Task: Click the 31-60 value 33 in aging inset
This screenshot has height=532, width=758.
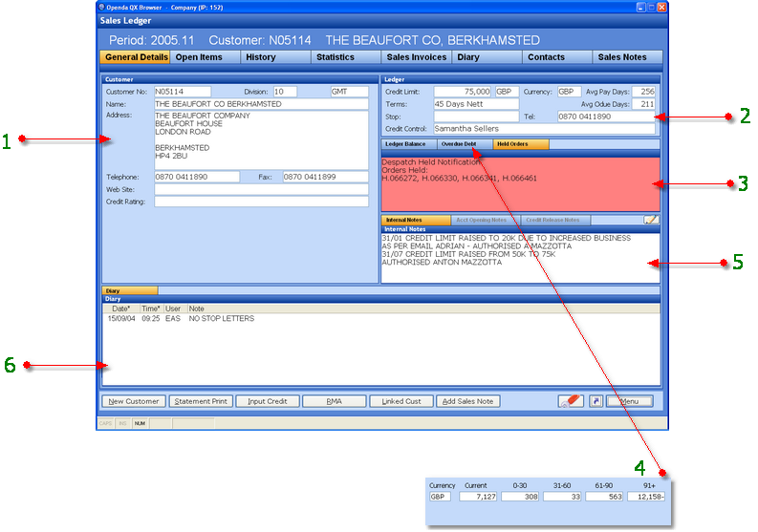Action: [562, 497]
